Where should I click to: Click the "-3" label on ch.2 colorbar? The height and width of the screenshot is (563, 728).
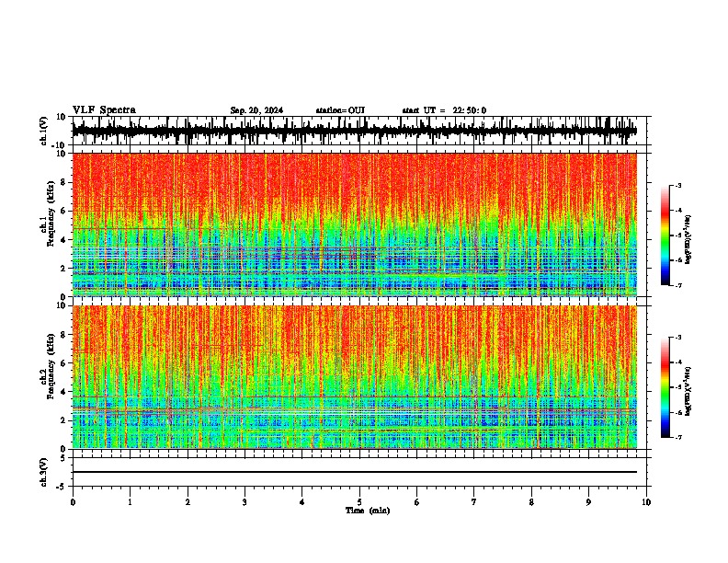[677, 338]
